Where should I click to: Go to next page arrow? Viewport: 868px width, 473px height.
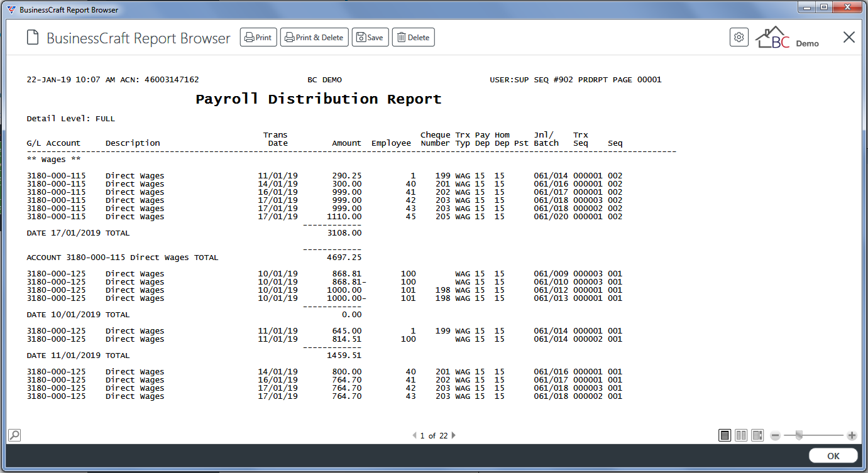[454, 435]
